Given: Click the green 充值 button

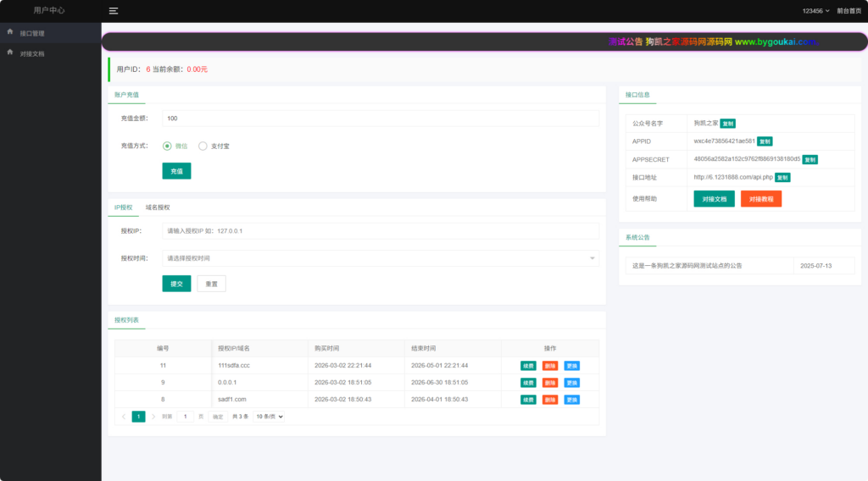Looking at the screenshot, I should point(176,171).
